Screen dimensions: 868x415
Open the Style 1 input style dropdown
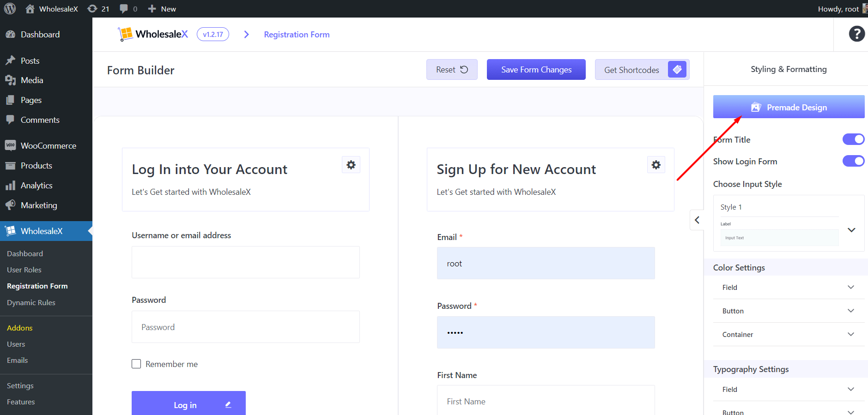(789, 223)
